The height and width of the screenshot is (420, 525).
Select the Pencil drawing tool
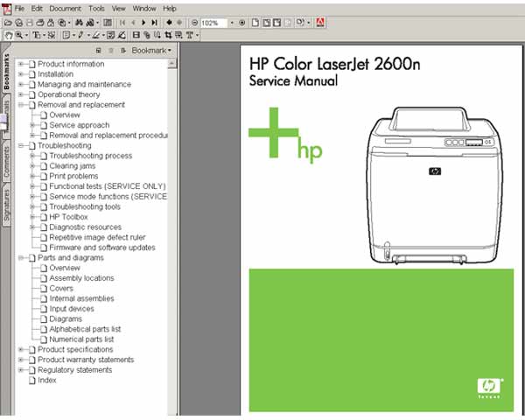point(80,35)
